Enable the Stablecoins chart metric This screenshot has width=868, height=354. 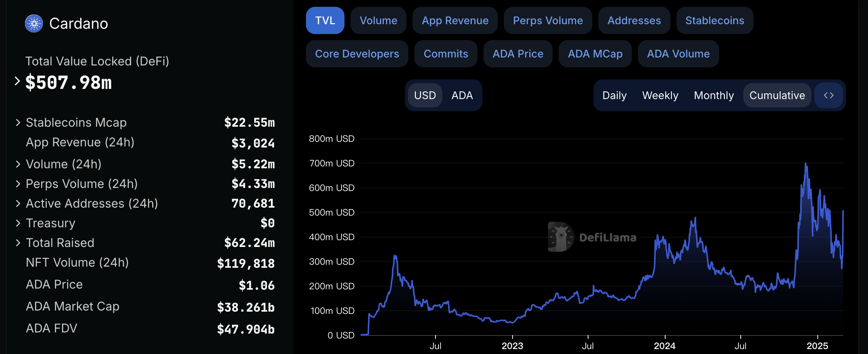(715, 20)
